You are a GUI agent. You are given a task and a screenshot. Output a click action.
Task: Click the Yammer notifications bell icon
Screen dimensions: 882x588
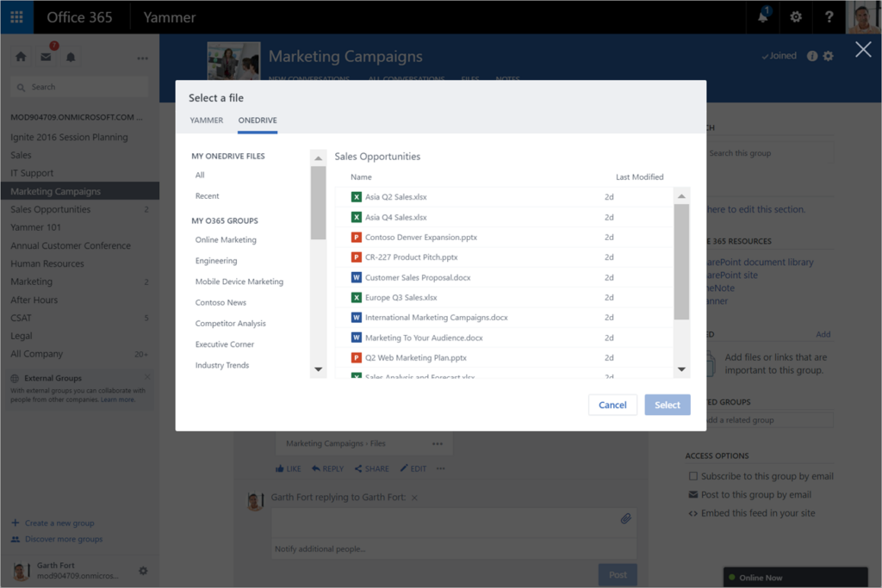coord(71,57)
